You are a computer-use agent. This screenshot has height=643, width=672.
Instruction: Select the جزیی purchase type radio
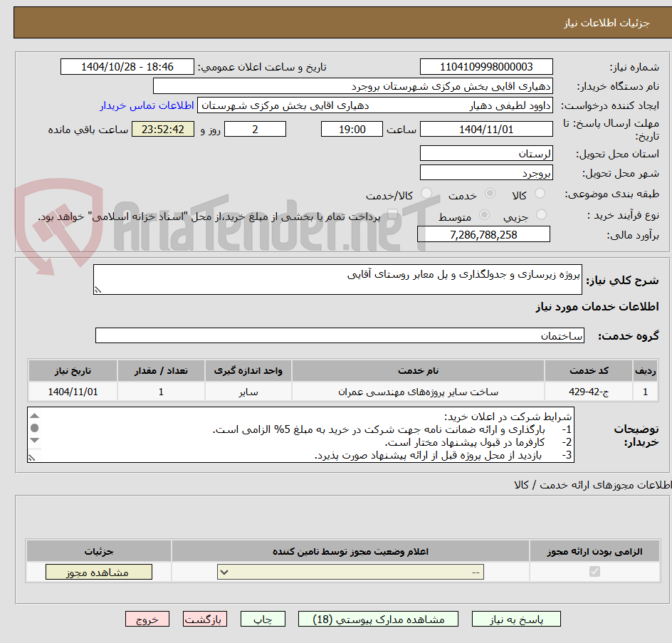pyautogui.click(x=541, y=214)
